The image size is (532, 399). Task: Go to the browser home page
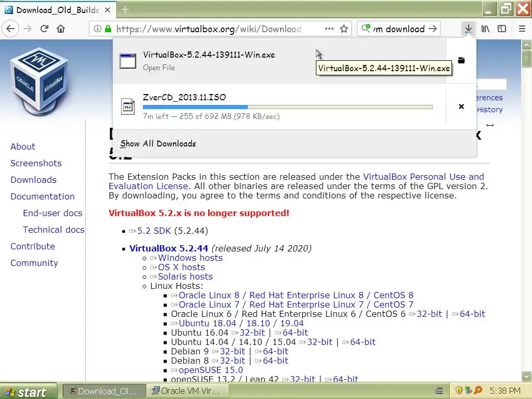pyautogui.click(x=61, y=29)
